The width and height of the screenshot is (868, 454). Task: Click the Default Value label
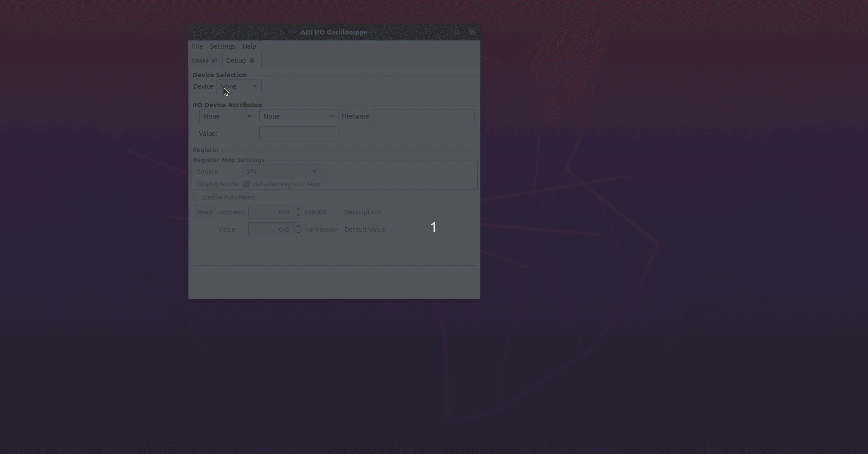365,229
